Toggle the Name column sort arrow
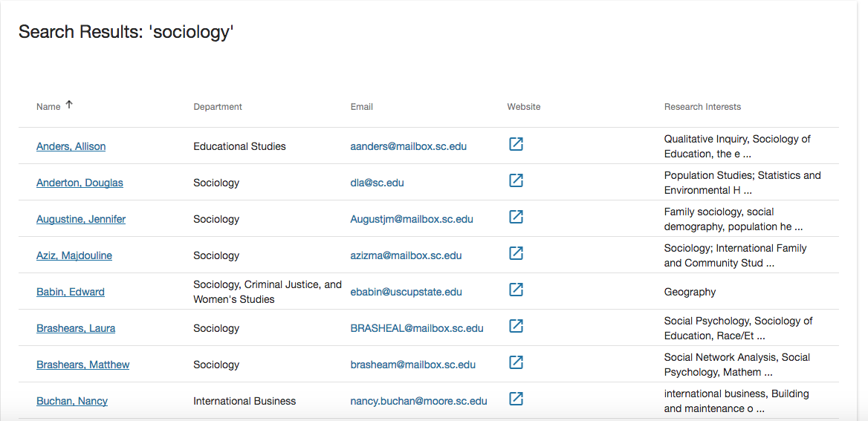Screen dimensions: 868x421 coord(68,105)
